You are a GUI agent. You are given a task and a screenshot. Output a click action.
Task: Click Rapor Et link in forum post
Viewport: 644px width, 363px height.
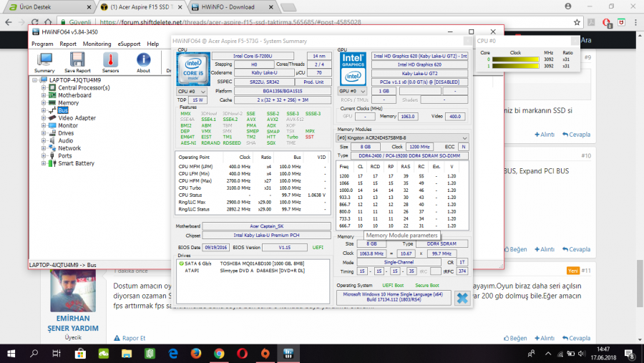[130, 338]
